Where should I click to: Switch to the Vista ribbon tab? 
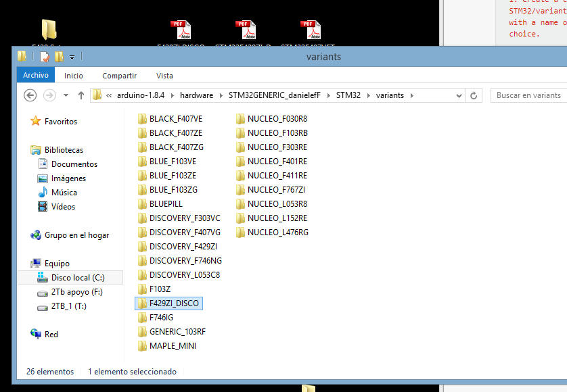point(164,76)
